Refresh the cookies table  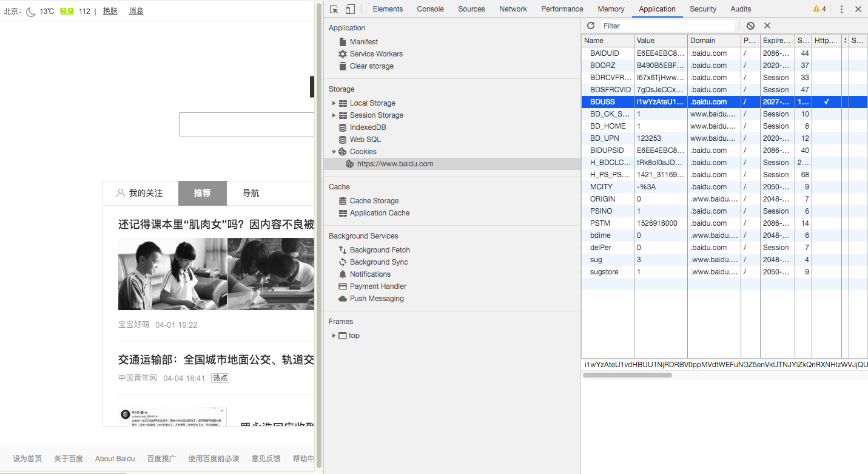[591, 25]
